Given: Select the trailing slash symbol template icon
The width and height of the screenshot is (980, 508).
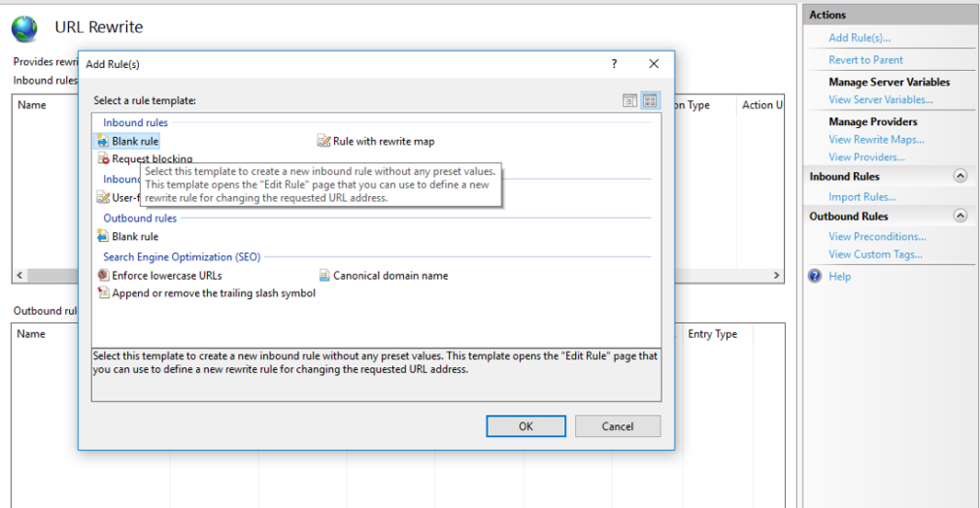Looking at the screenshot, I should pos(103,293).
